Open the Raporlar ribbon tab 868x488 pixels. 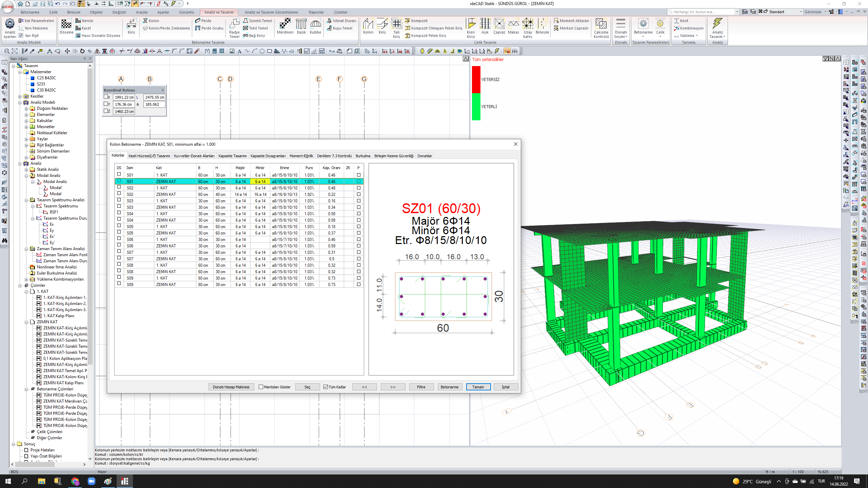click(x=316, y=12)
